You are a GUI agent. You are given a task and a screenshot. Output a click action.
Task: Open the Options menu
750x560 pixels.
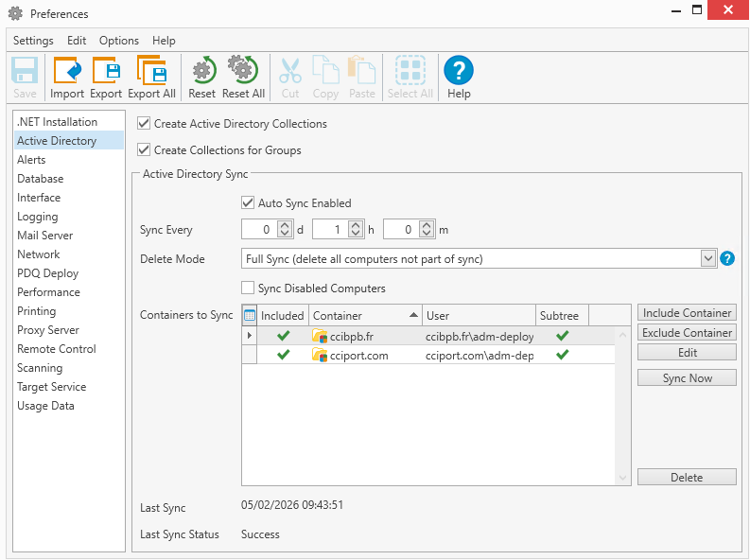(118, 41)
